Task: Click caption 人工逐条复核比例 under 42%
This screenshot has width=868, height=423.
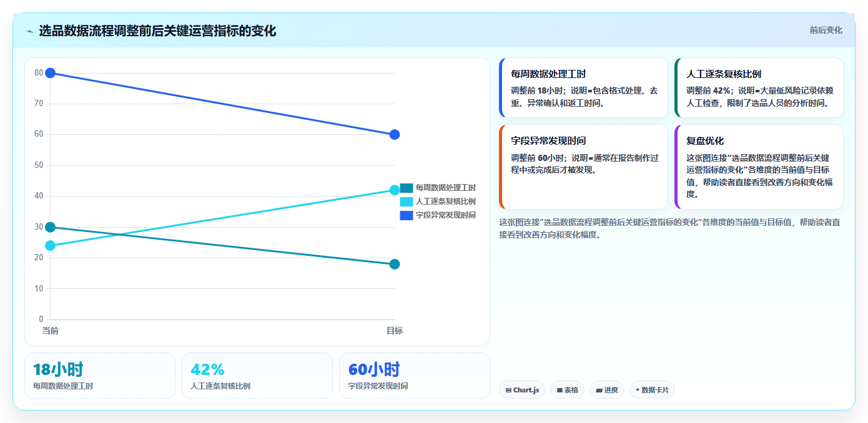Action: point(220,386)
